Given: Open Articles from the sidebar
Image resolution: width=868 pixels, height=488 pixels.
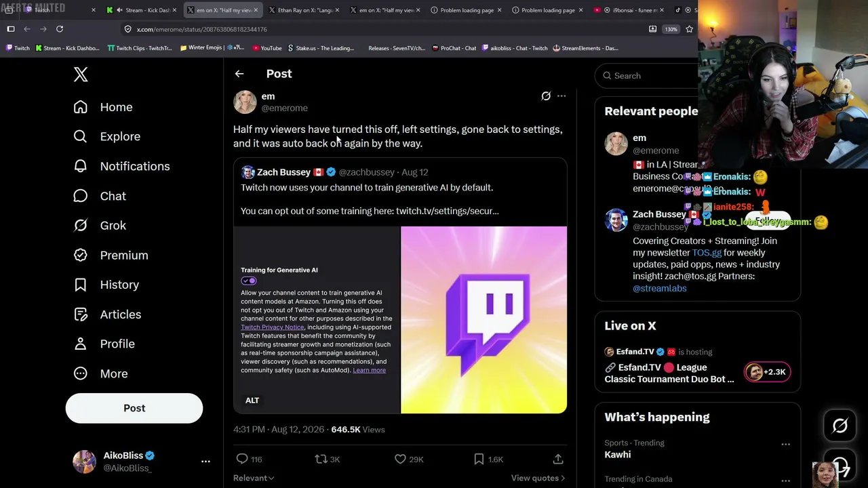Looking at the screenshot, I should 107,314.
